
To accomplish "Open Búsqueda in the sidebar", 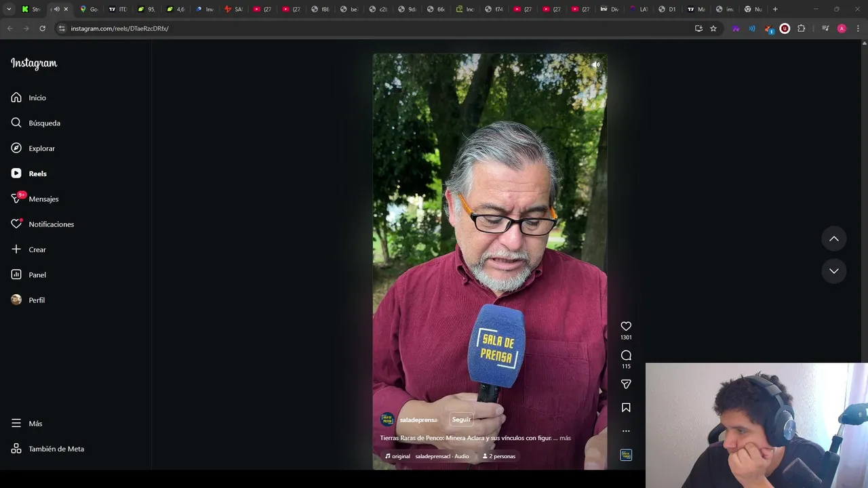I will tap(35, 123).
